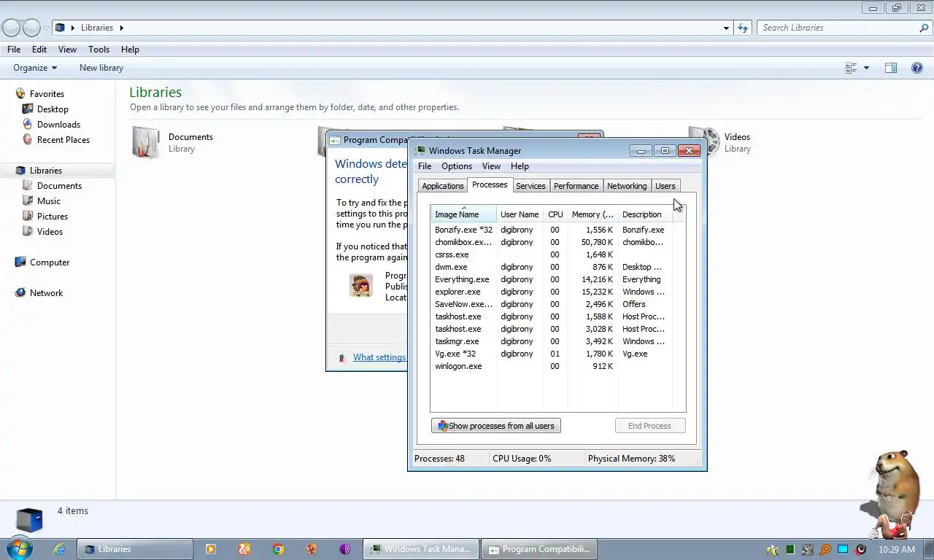Select Favorites in the navigation pane

coord(47,94)
